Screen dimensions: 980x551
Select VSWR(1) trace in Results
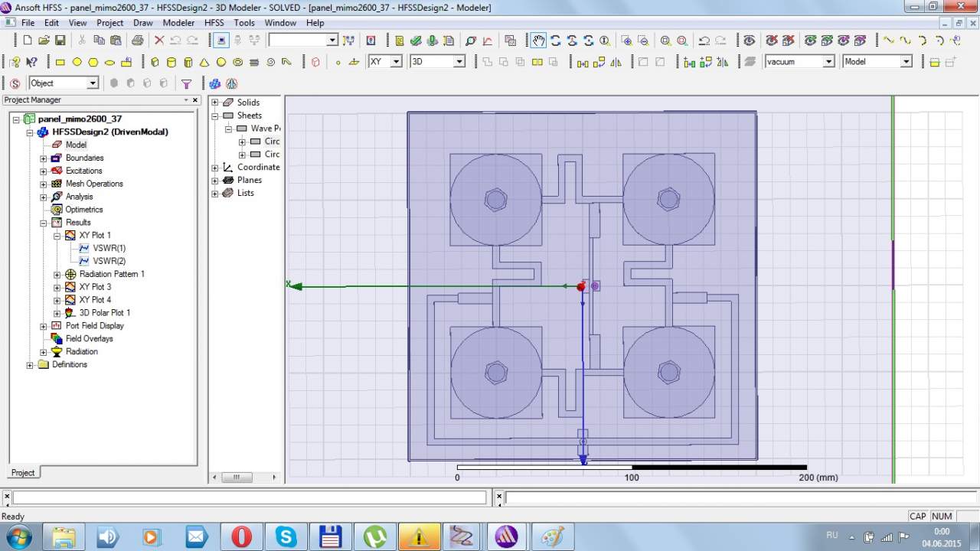click(109, 248)
